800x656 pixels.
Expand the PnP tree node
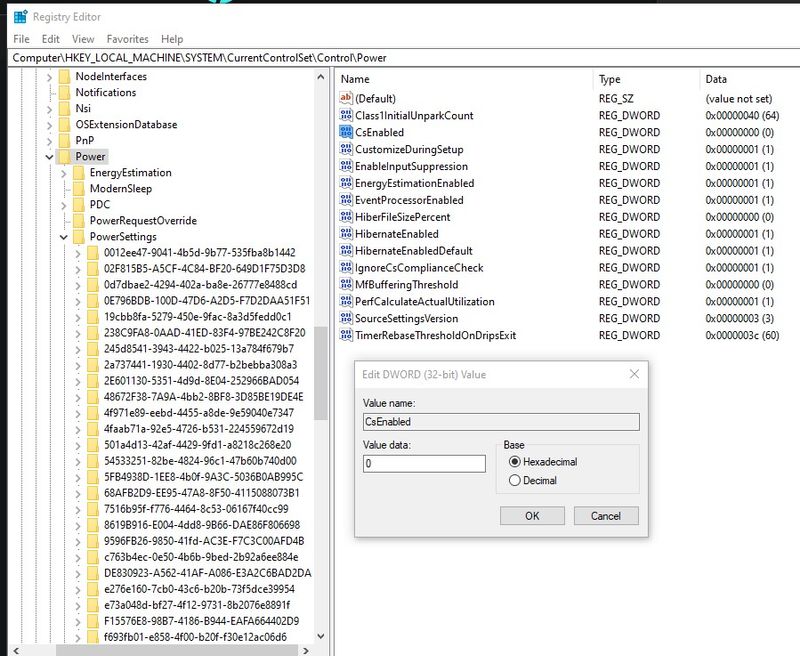coord(49,141)
